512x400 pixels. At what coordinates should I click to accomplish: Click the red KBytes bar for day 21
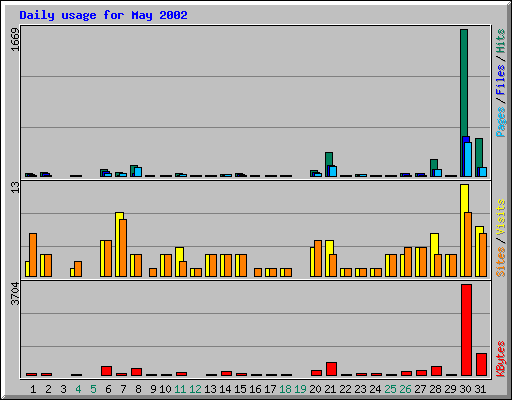click(331, 369)
